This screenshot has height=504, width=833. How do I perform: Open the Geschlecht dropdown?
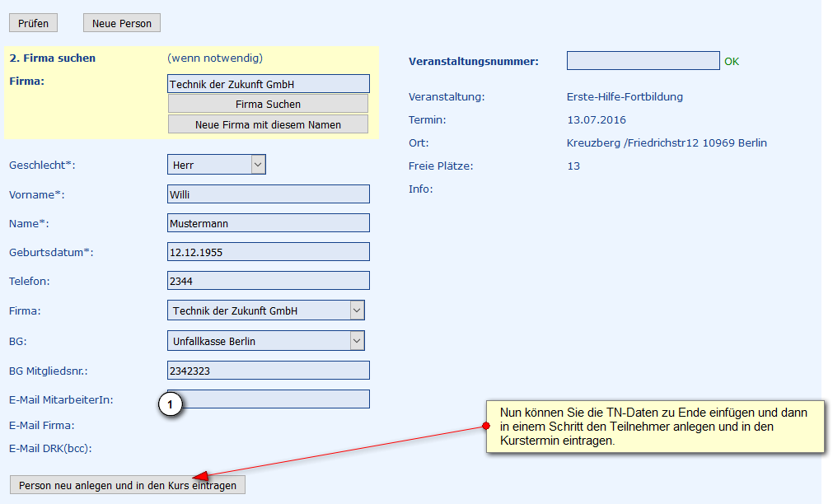[216, 165]
